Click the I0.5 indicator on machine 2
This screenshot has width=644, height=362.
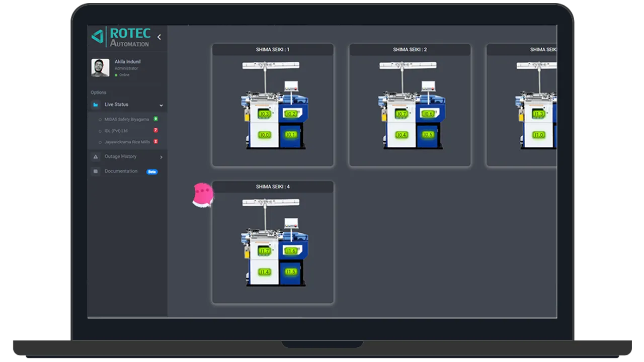coord(428,135)
